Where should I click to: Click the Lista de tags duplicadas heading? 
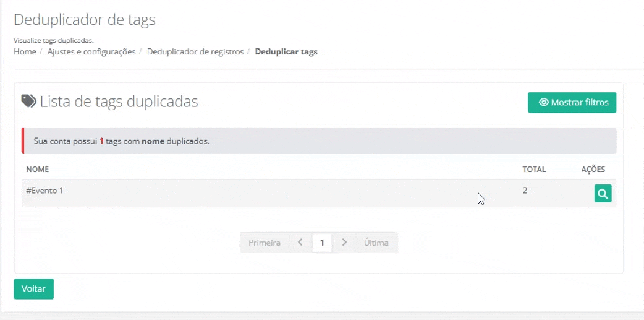pos(119,102)
